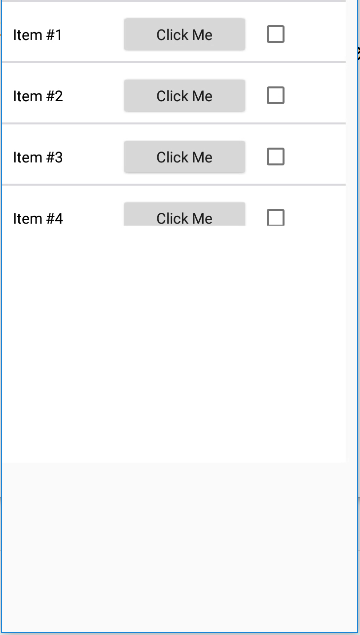The height and width of the screenshot is (635, 360).
Task: Click the separator between Item #1 and Item #2
Action: [174, 62]
